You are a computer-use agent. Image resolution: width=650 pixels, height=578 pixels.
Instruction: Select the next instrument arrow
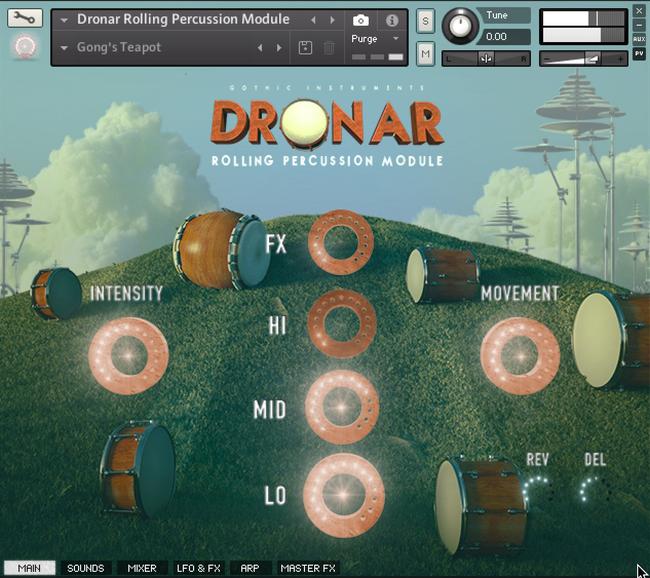point(332,19)
